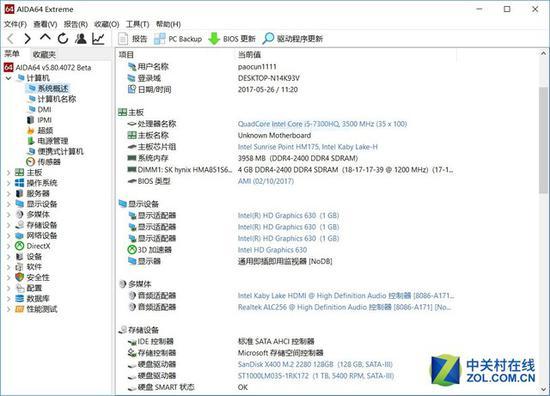Expand the 操作系统 tree node

point(9,183)
